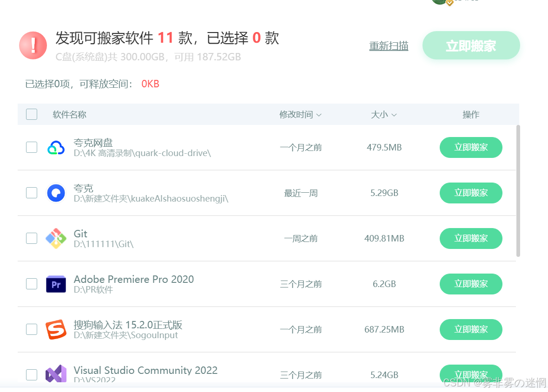Click the Adobe Premiere Pro Pr icon
This screenshot has width=548, height=392.
coord(56,284)
